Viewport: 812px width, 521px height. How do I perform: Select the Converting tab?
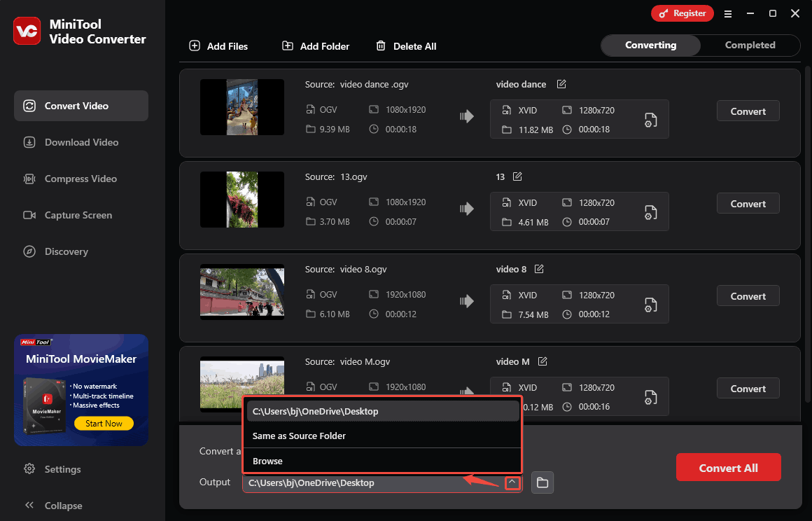[x=650, y=46]
